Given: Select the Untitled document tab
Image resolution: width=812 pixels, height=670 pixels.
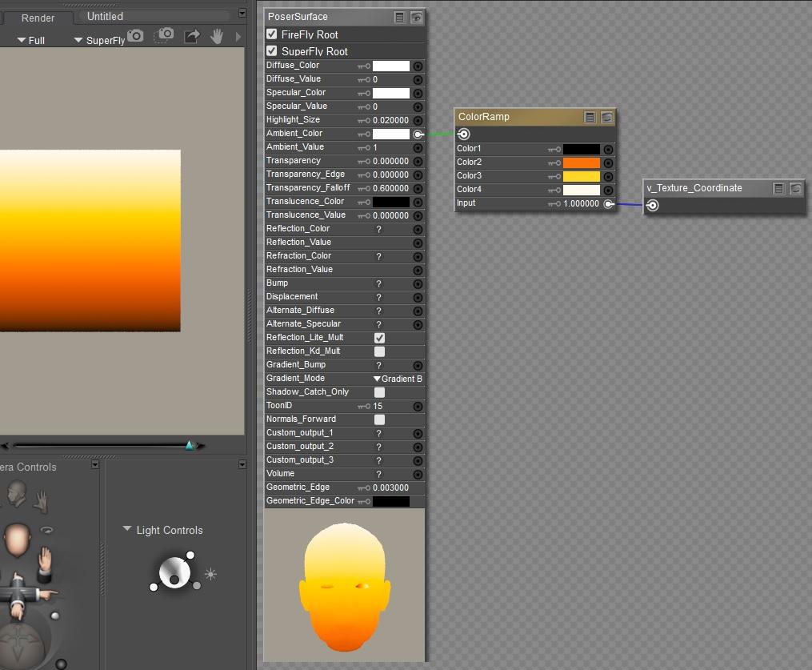Looking at the screenshot, I should [105, 16].
